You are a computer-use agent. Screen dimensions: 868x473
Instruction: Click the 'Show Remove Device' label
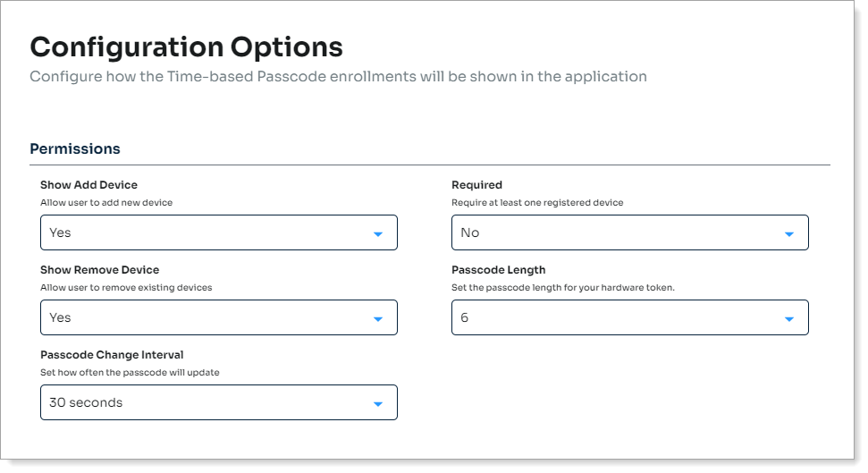coord(99,270)
